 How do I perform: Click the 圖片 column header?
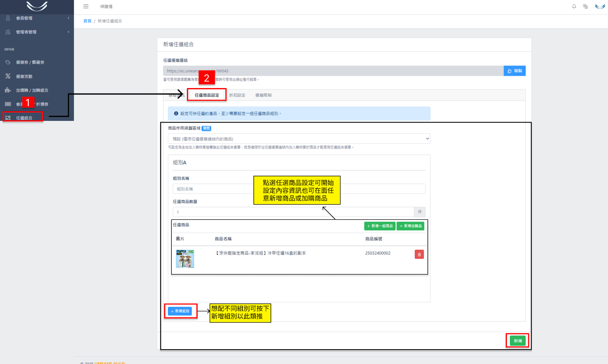180,239
